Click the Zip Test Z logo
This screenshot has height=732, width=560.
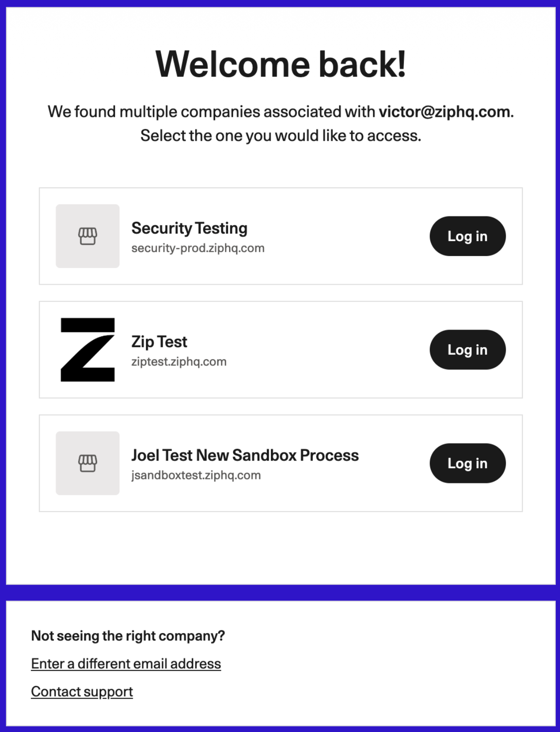87,349
